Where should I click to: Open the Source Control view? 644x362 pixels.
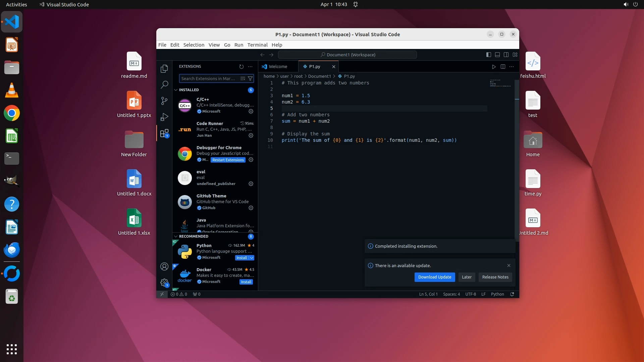(x=164, y=101)
